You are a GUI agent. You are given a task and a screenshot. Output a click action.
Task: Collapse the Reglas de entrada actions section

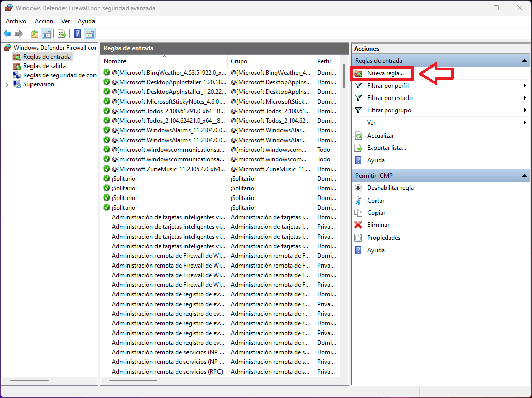click(524, 61)
